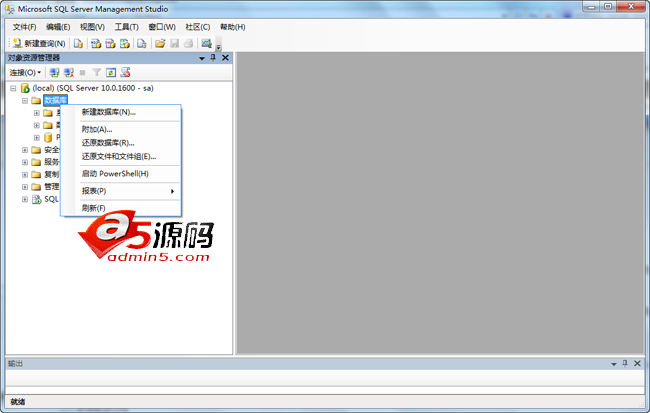Open Object Explorer window position dropdown arrow
Image resolution: width=650 pixels, height=413 pixels.
pos(202,58)
